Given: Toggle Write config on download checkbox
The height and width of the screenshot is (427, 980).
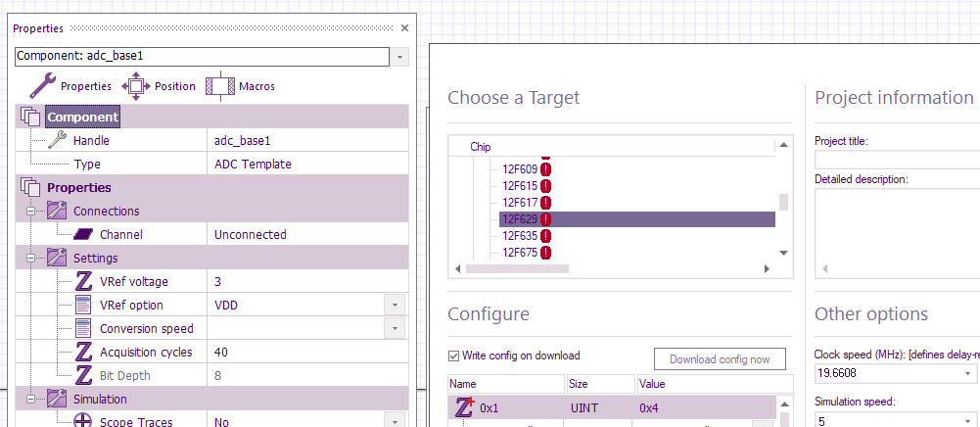Looking at the screenshot, I should point(453,356).
